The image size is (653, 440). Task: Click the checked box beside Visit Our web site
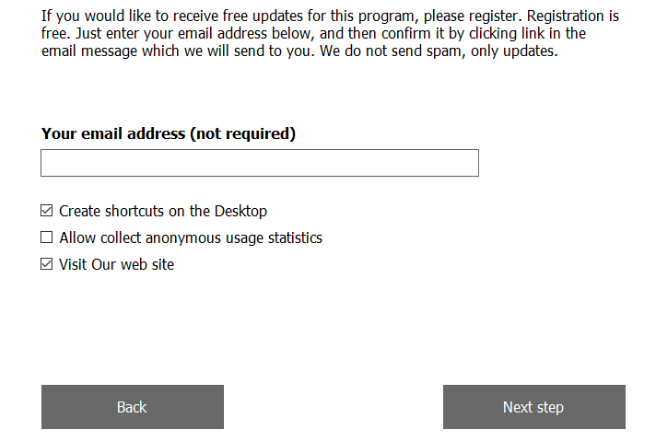point(47,265)
